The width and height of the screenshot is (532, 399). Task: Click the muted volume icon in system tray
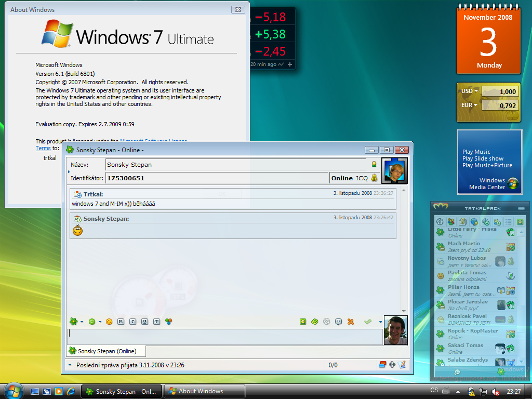(495, 392)
